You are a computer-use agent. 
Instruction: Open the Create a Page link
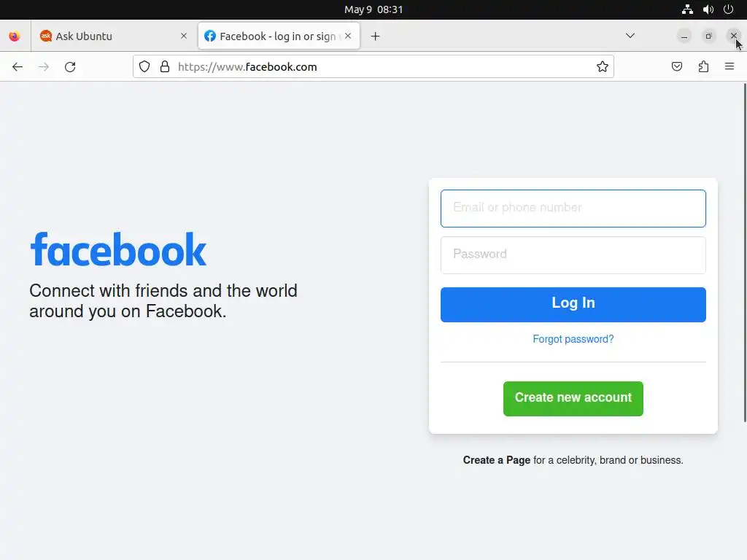tap(496, 461)
